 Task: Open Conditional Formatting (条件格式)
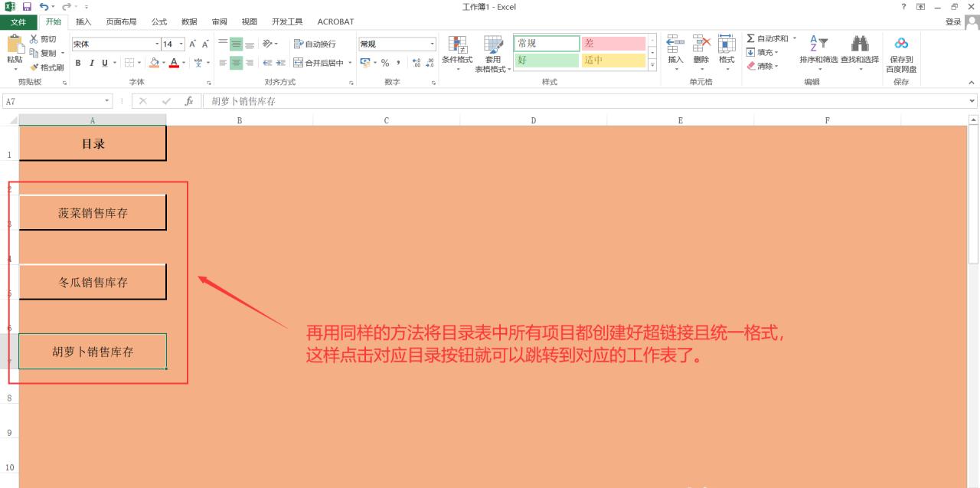click(457, 53)
